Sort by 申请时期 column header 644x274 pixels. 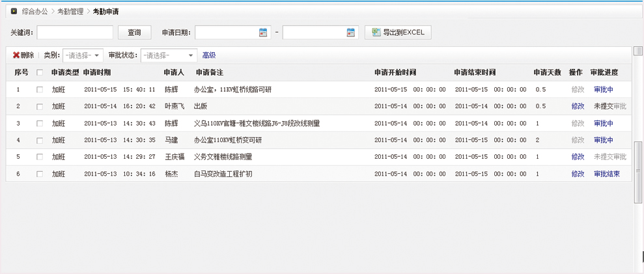[x=97, y=72]
